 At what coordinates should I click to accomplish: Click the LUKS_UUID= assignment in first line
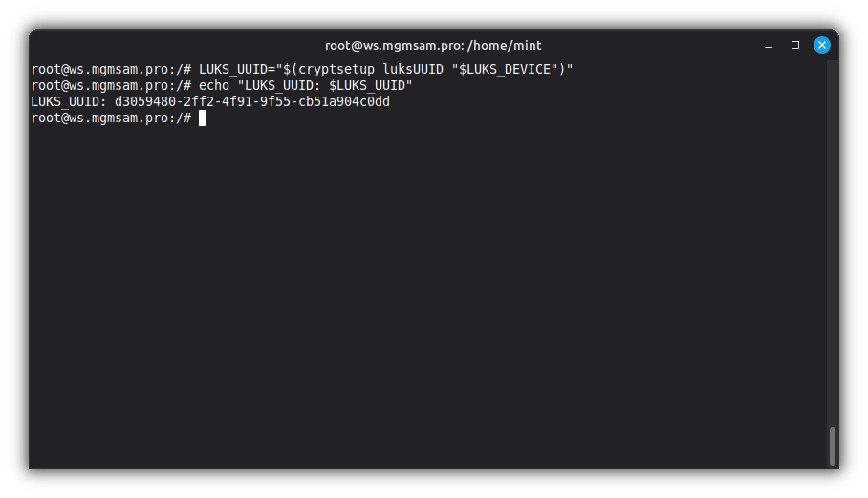click(237, 69)
